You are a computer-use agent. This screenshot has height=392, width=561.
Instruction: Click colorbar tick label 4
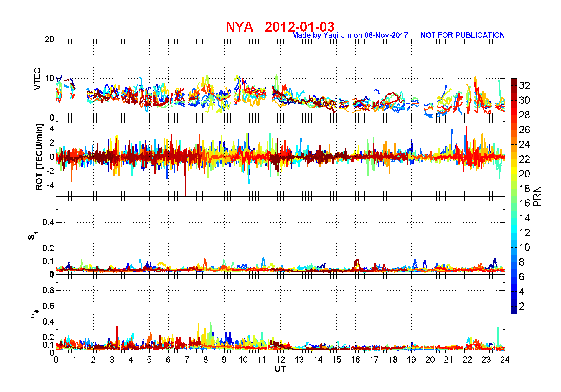point(522,291)
